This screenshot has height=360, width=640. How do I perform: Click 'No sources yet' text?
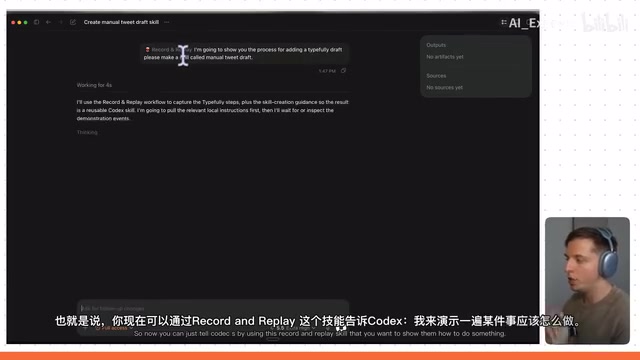[x=444, y=87]
